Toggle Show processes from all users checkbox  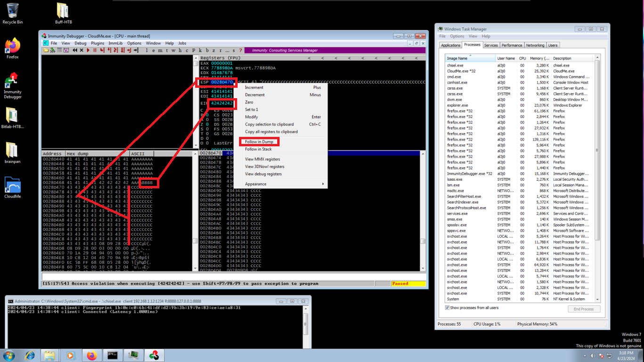pyautogui.click(x=447, y=308)
